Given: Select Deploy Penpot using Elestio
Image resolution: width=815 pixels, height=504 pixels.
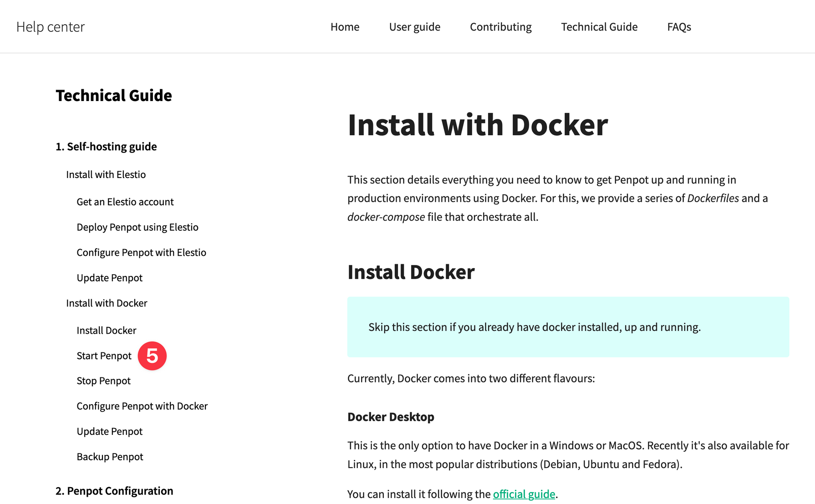Looking at the screenshot, I should 137,227.
